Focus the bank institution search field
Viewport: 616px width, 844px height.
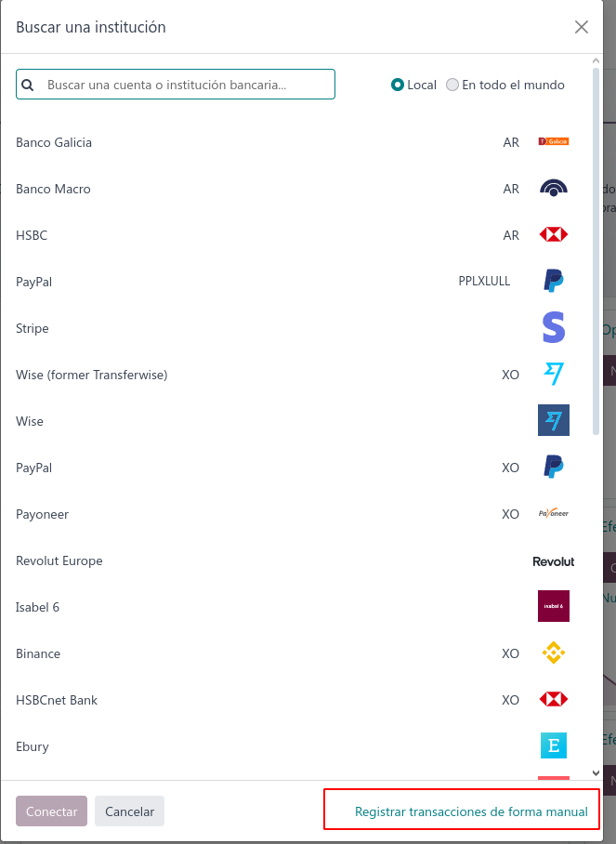click(x=176, y=84)
